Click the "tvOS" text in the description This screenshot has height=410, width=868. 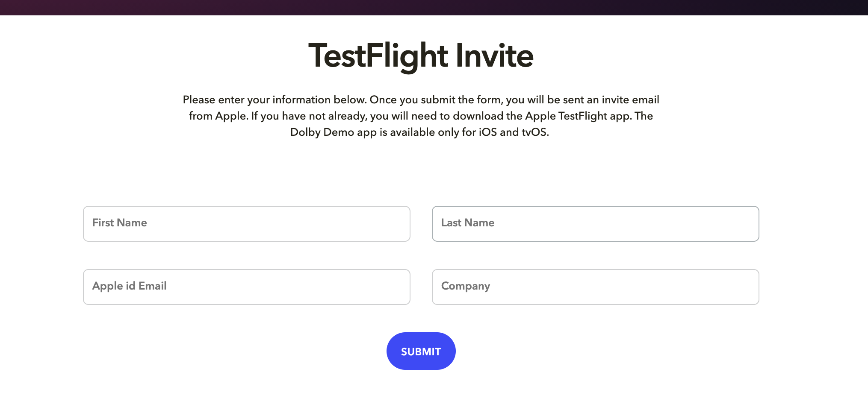tap(534, 132)
